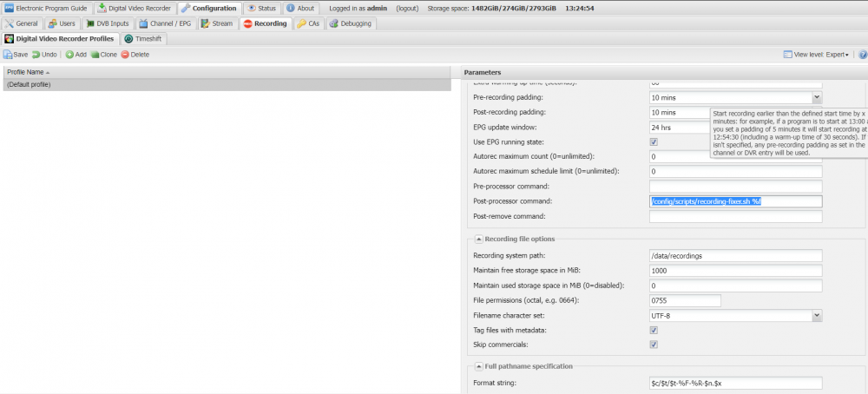This screenshot has height=394, width=868.
Task: Switch to the Timeshift sub-tab
Action: (x=143, y=39)
